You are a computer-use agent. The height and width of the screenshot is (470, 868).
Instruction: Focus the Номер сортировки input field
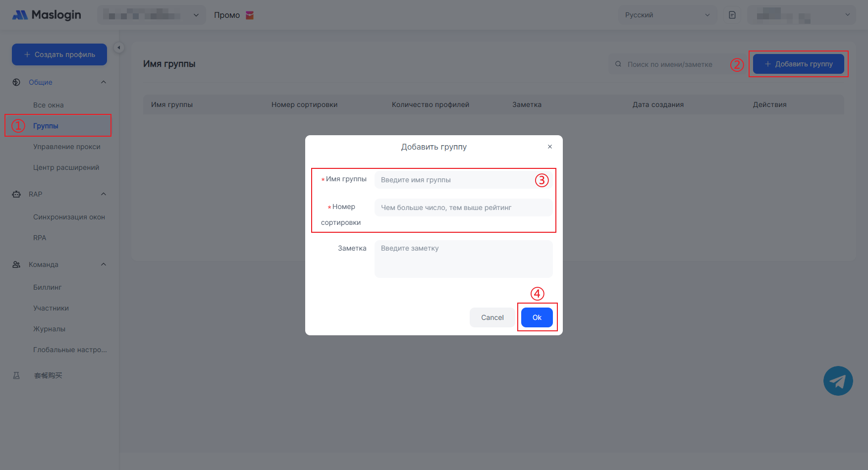pyautogui.click(x=463, y=208)
